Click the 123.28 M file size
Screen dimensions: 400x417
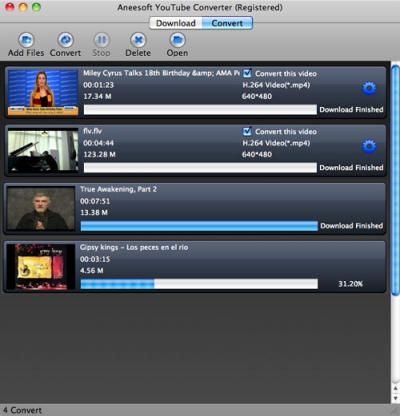point(99,154)
